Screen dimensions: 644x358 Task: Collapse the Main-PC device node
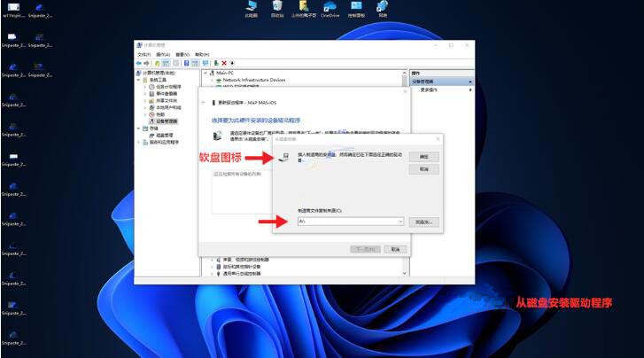(206, 73)
